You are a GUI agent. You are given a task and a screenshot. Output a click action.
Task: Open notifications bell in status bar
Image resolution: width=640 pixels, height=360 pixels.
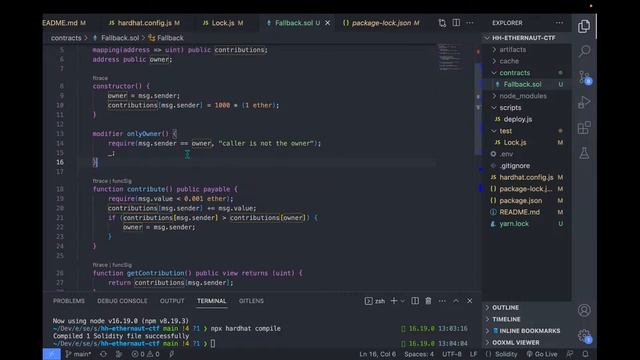click(x=585, y=354)
